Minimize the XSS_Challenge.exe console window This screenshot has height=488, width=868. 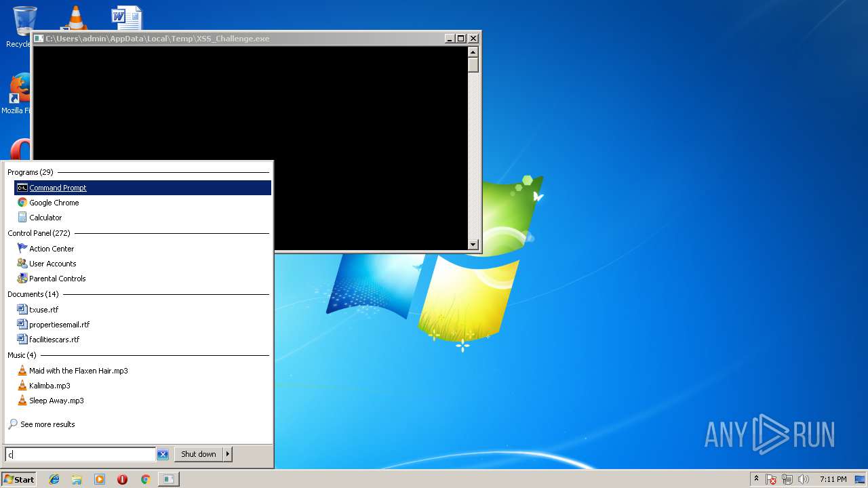point(449,39)
